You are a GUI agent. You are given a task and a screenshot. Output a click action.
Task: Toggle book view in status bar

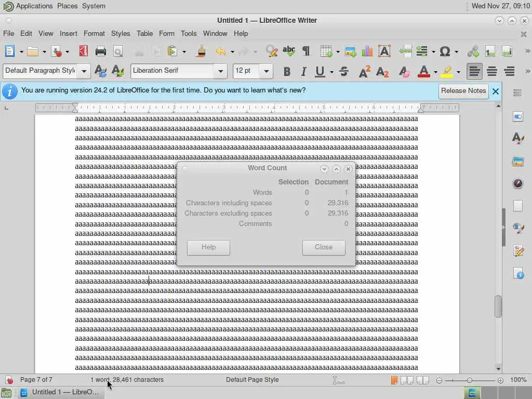(x=423, y=380)
